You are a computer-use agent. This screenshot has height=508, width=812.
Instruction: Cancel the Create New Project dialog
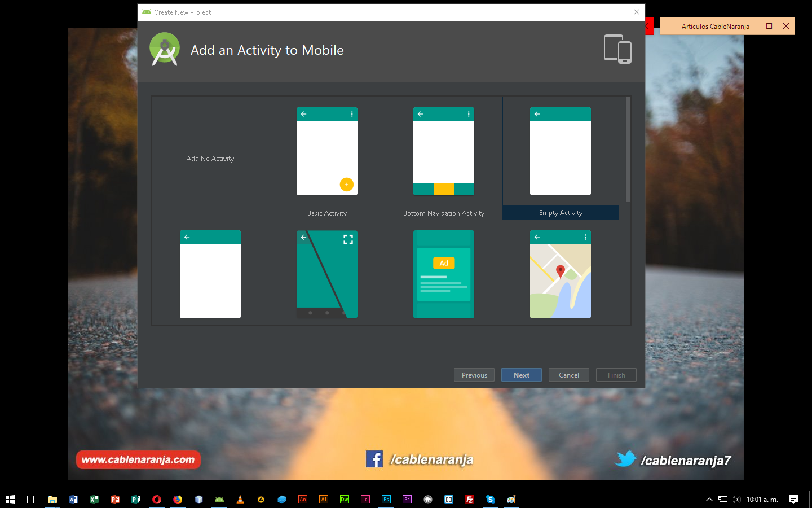pos(569,375)
